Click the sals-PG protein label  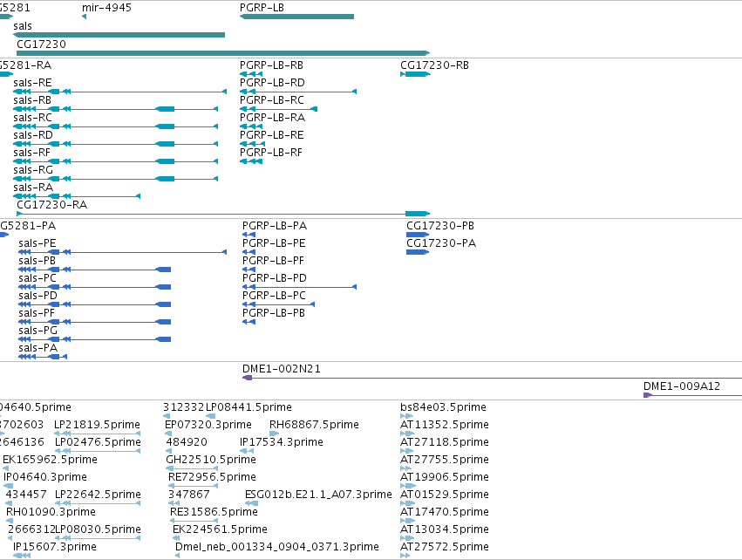point(37,331)
